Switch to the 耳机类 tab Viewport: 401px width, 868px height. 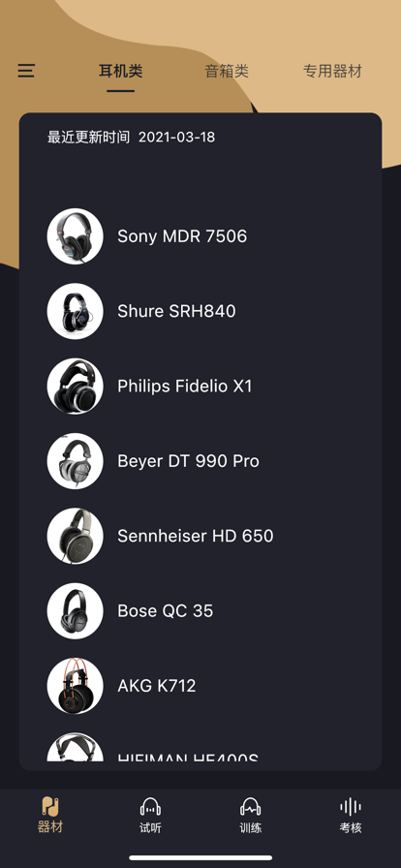coord(121,71)
